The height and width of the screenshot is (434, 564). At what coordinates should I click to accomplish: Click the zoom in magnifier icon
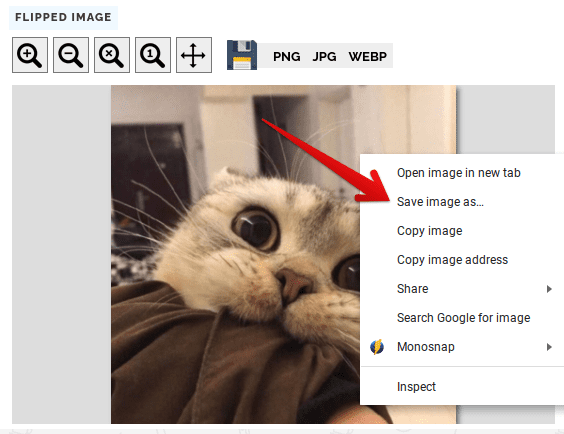[x=30, y=55]
